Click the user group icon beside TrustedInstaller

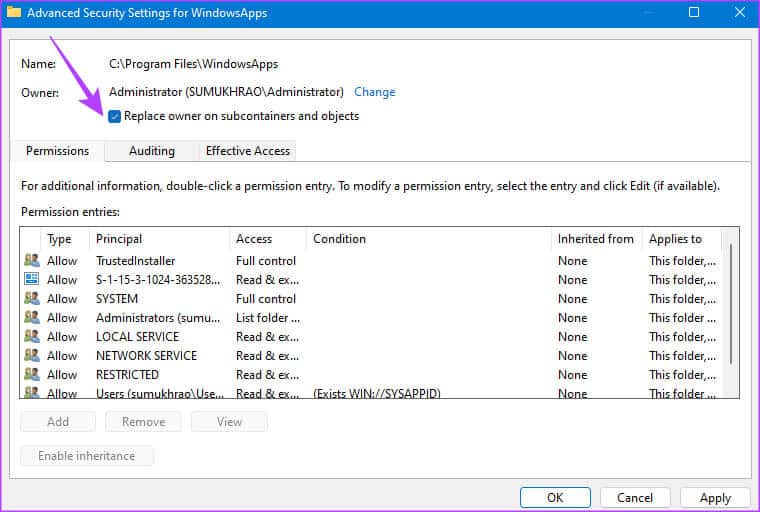pyautogui.click(x=32, y=260)
